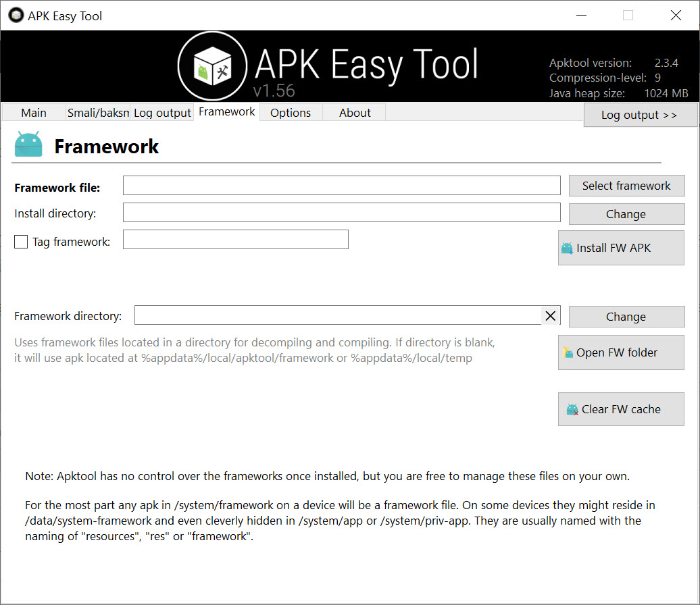
Task: Switch to the Main tab
Action: [x=34, y=113]
